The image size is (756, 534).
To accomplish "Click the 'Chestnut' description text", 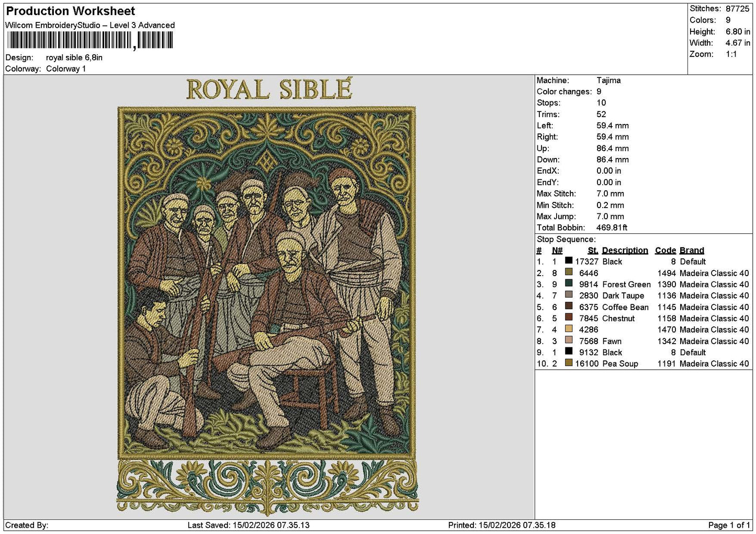I will pyautogui.click(x=618, y=319).
